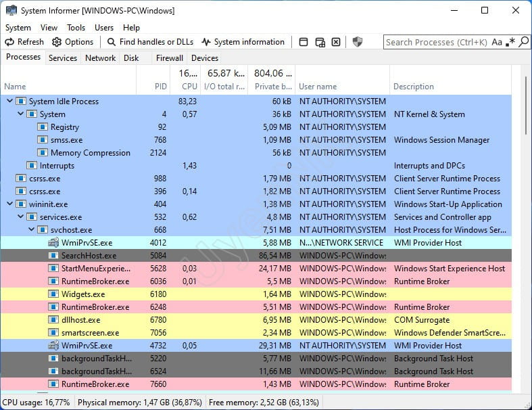Open the Users menu
Image resolution: width=532 pixels, height=410 pixels.
point(104,28)
